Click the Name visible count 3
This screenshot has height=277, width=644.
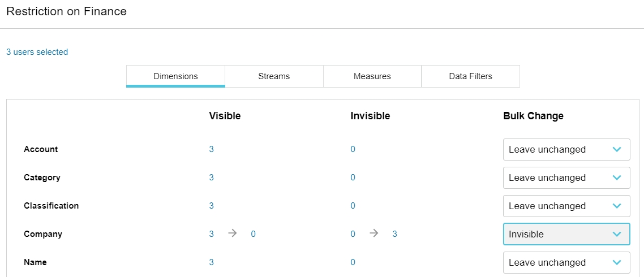coord(212,263)
